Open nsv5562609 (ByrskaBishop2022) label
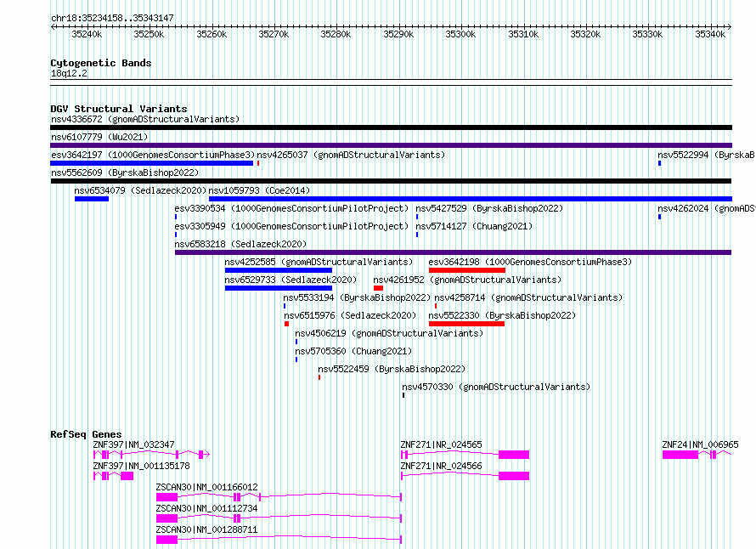The width and height of the screenshot is (756, 549). coord(125,173)
